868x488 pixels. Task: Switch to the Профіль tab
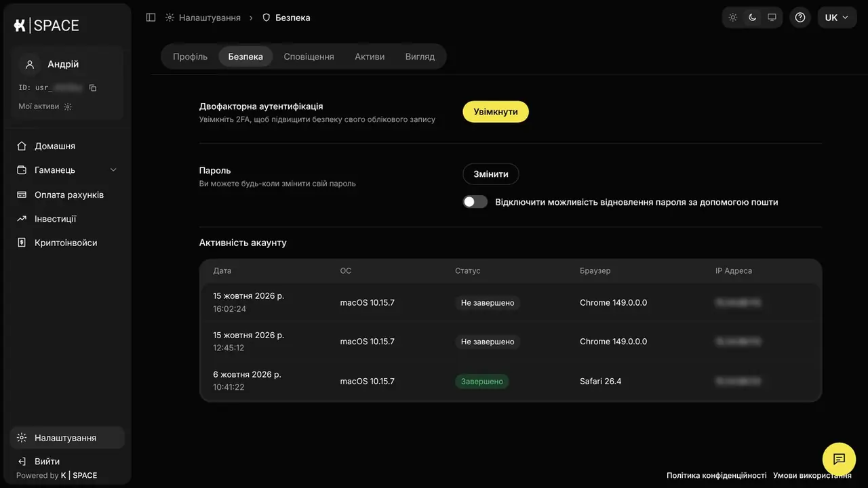[190, 56]
